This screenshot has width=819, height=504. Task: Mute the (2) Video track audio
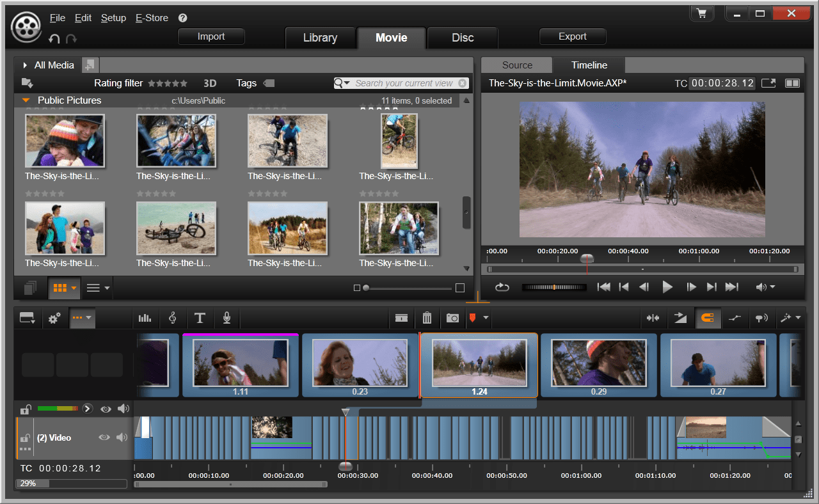tap(121, 437)
